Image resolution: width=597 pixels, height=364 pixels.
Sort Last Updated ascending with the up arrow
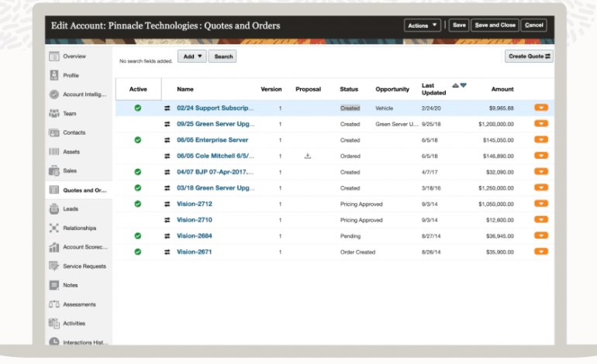click(x=455, y=86)
